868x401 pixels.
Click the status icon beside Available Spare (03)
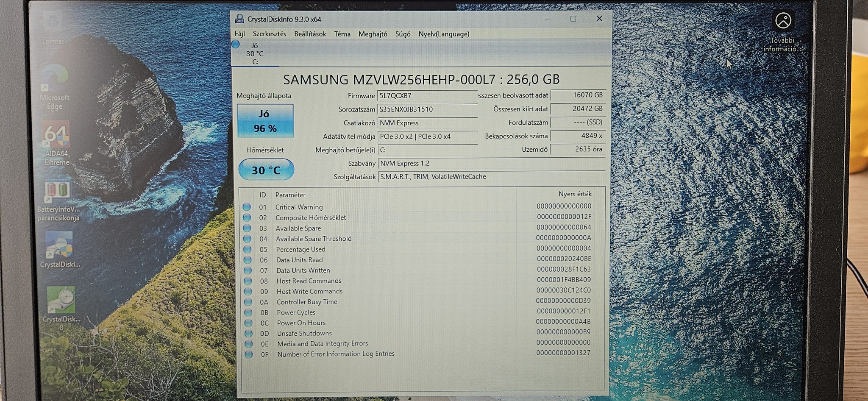click(247, 228)
